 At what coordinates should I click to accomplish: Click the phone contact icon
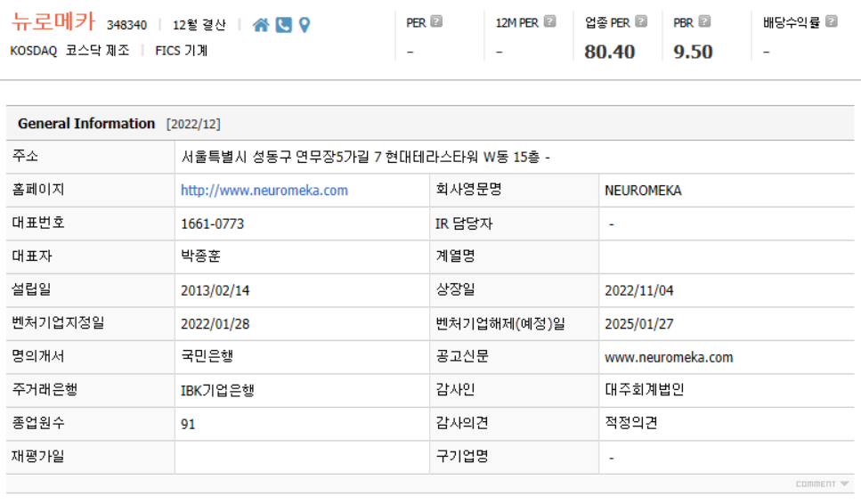click(x=283, y=25)
